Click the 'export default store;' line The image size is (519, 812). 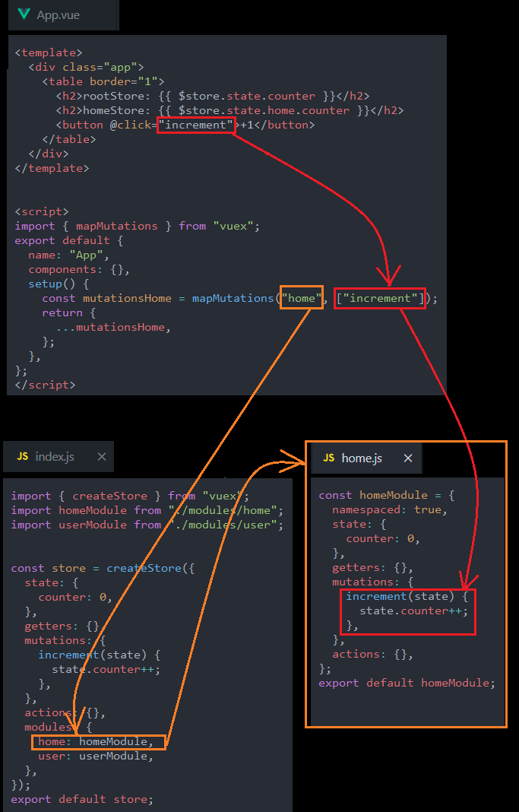click(x=82, y=799)
